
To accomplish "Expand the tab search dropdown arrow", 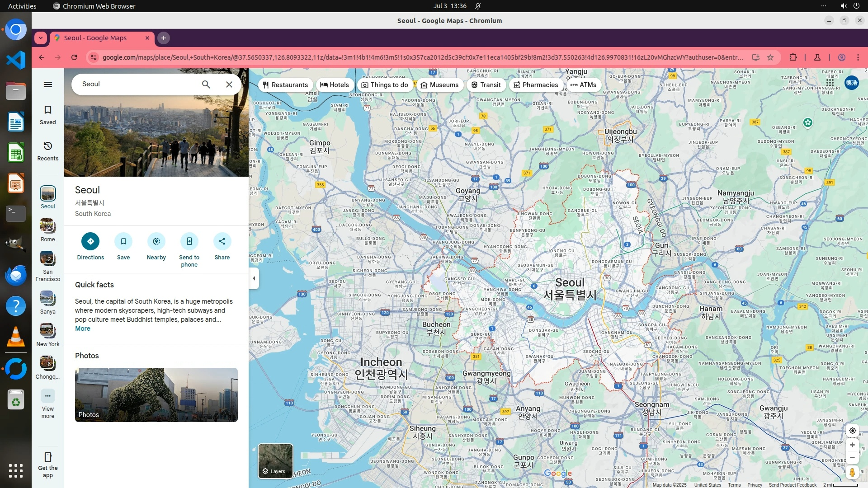I will click(x=41, y=38).
